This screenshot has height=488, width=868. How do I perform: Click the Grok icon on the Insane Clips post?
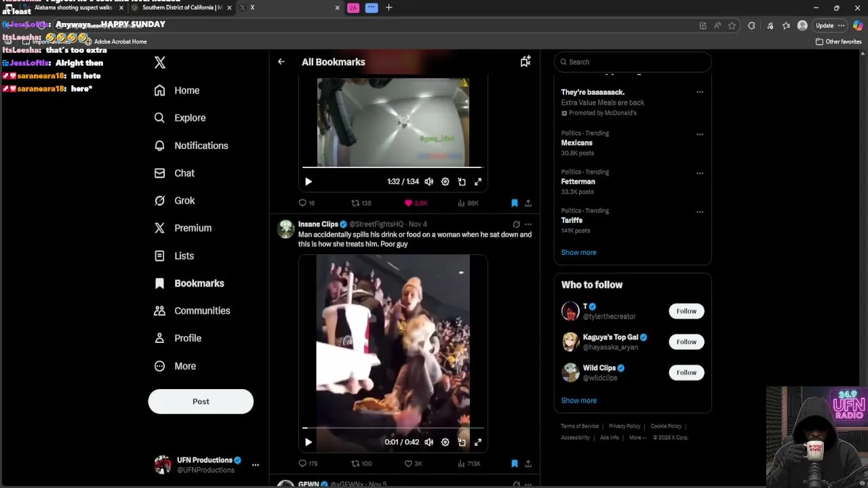click(x=516, y=224)
